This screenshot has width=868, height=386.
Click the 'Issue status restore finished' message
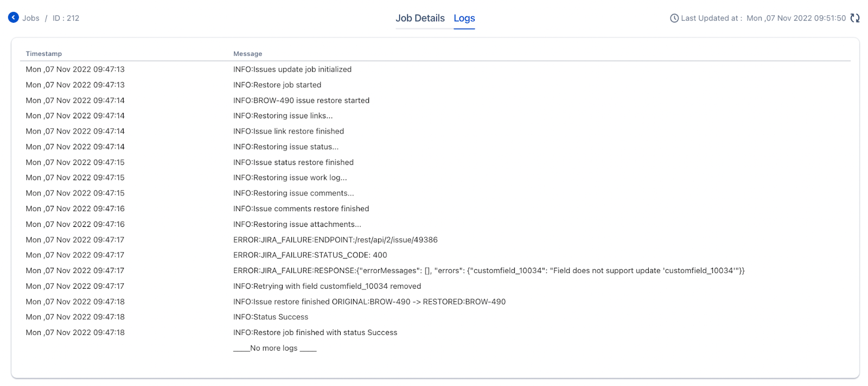[293, 162]
